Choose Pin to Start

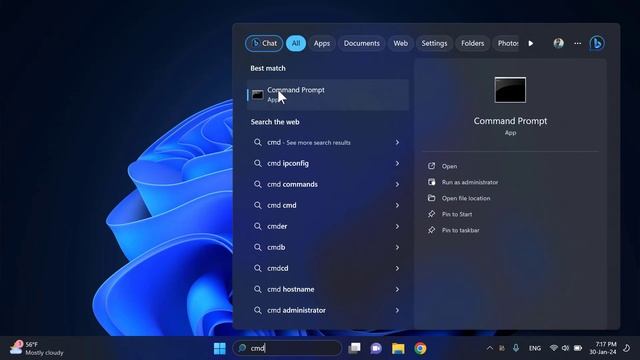pos(457,214)
